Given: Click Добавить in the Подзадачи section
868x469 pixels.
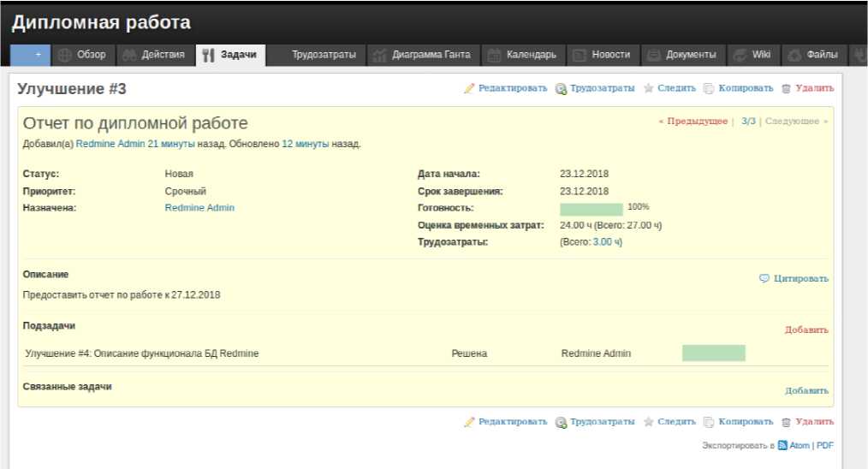Looking at the screenshot, I should click(x=806, y=329).
